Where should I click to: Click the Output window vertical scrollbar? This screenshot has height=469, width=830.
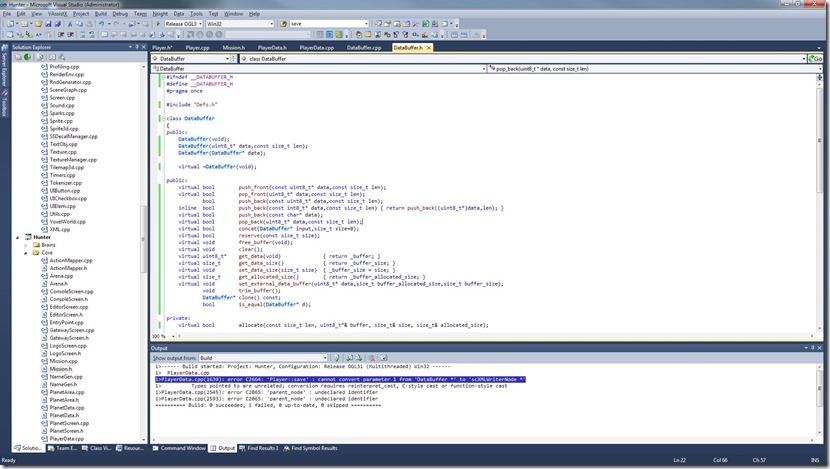(820, 402)
